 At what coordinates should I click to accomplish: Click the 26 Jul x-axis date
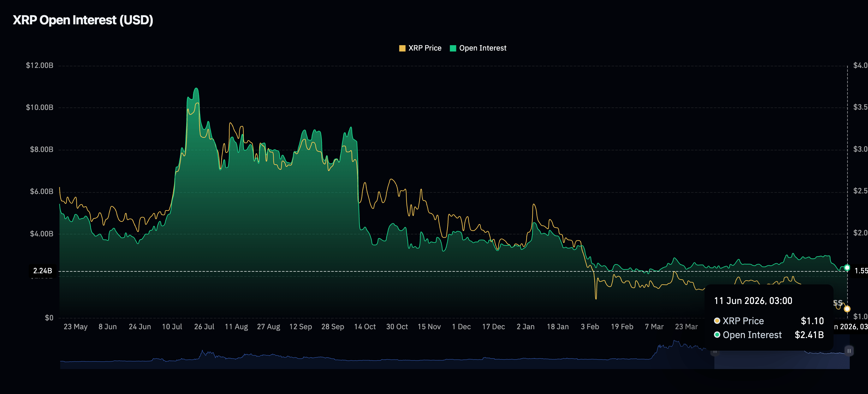(204, 326)
